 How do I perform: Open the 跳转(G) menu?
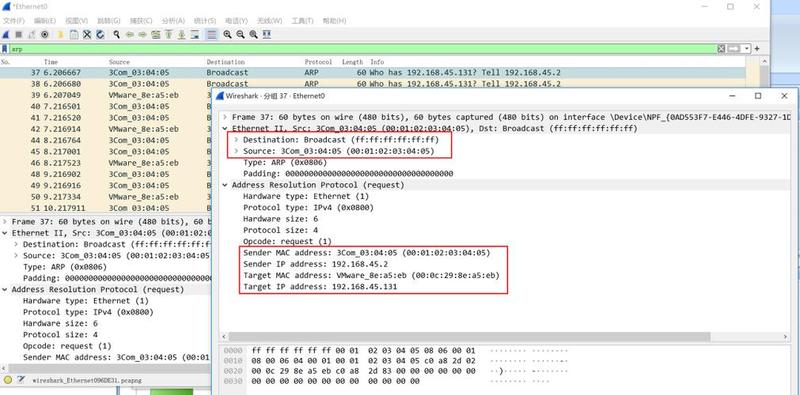(109, 21)
